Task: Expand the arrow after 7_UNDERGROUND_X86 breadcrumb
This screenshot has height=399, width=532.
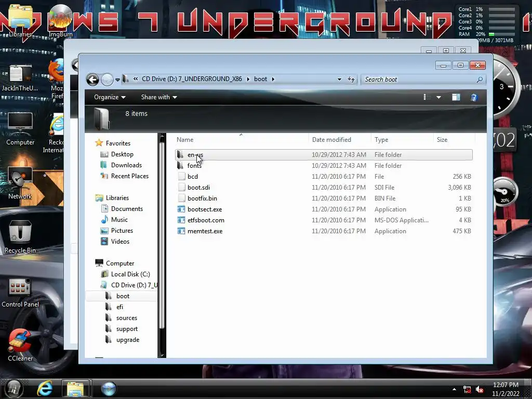Action: click(248, 79)
